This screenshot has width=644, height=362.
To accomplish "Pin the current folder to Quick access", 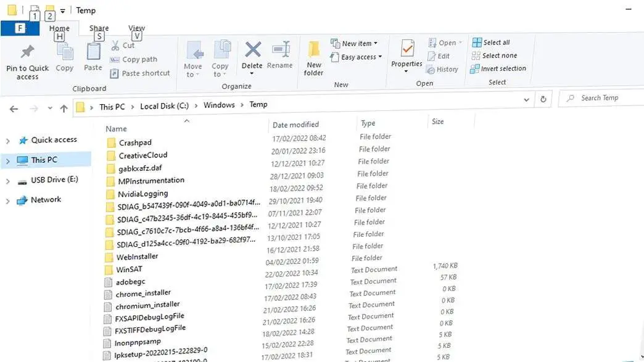I will coord(26,59).
